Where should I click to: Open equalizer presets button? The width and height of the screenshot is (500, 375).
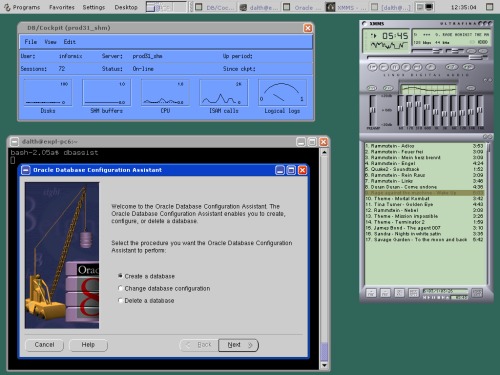471,88
